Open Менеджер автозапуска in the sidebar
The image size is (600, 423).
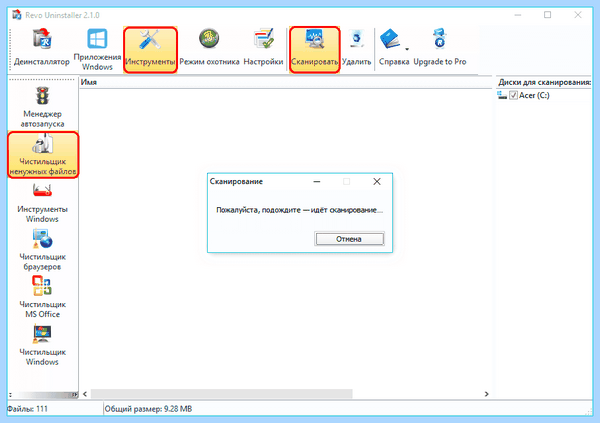pos(42,107)
